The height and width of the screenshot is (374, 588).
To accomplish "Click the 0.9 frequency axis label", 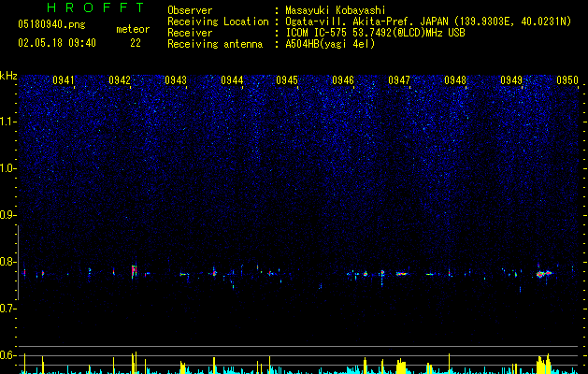I will pos(7,215).
